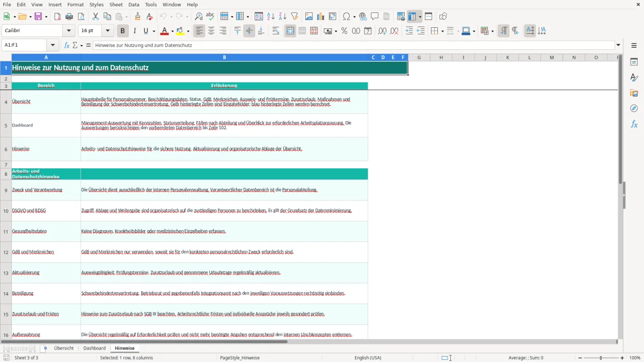
Task: Insert image icon
Action: [x=309, y=17]
